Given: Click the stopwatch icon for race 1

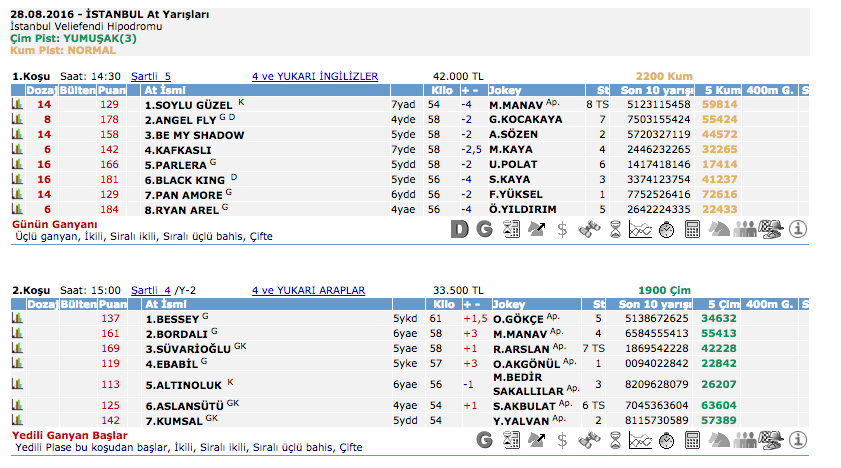Looking at the screenshot, I should coord(666,229).
